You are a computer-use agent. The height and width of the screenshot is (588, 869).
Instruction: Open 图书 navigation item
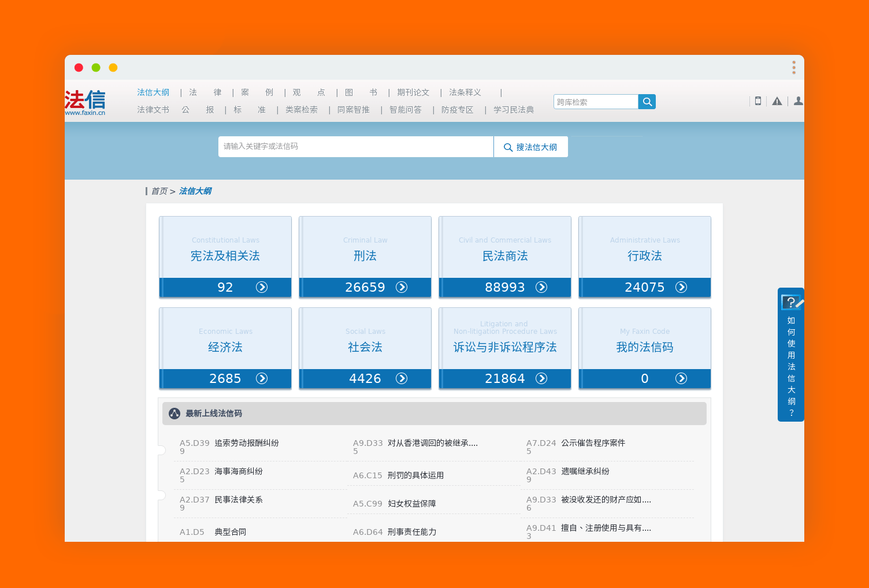click(x=361, y=92)
